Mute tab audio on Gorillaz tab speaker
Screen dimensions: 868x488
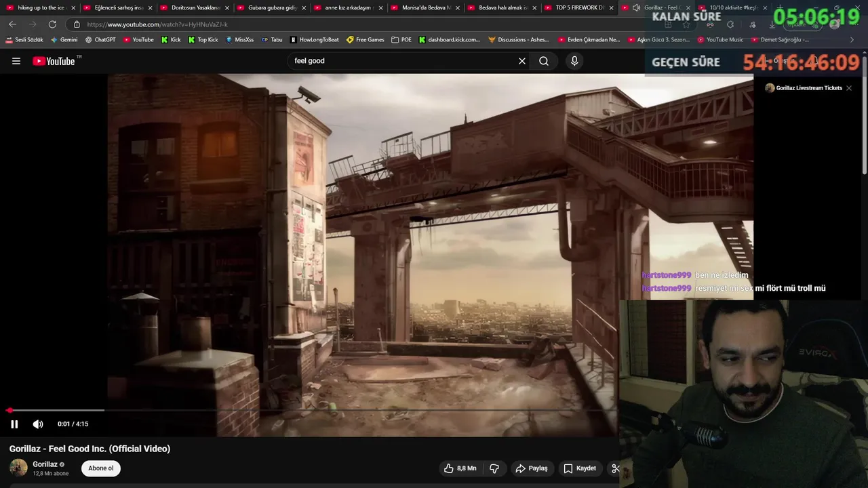click(x=636, y=8)
